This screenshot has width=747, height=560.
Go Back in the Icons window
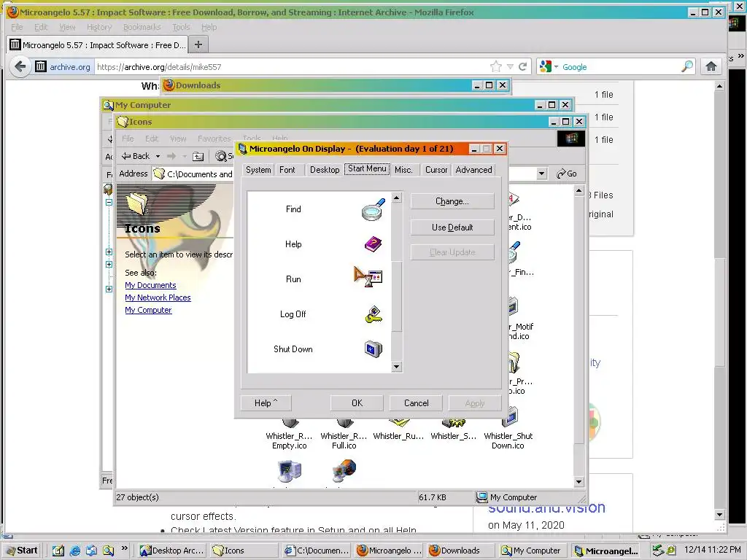coord(136,156)
